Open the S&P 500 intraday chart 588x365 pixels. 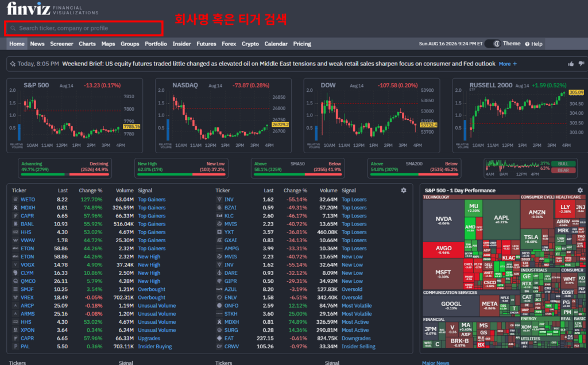point(75,115)
